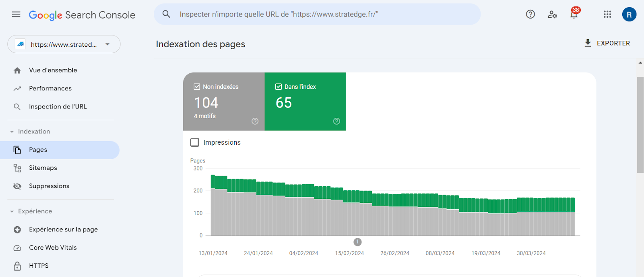Viewport: 644px width, 277px height.
Task: Click the '4 motifs' text
Action: 205,116
